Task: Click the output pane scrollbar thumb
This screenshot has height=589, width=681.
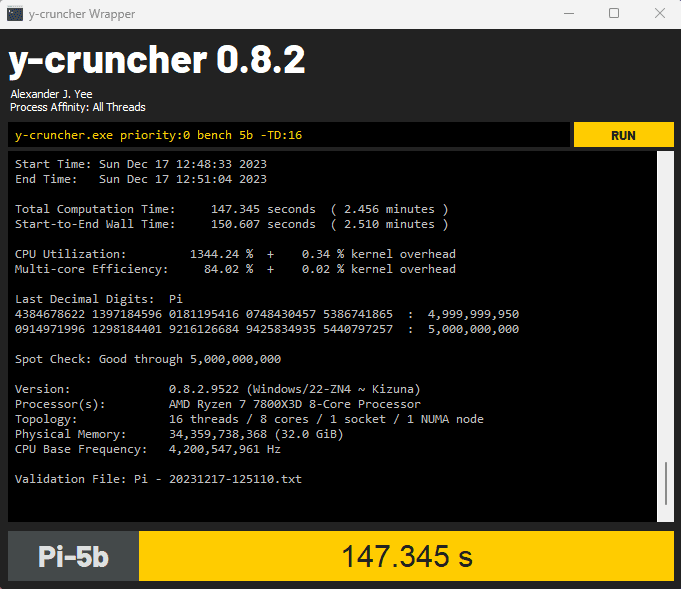Action: tap(665, 483)
